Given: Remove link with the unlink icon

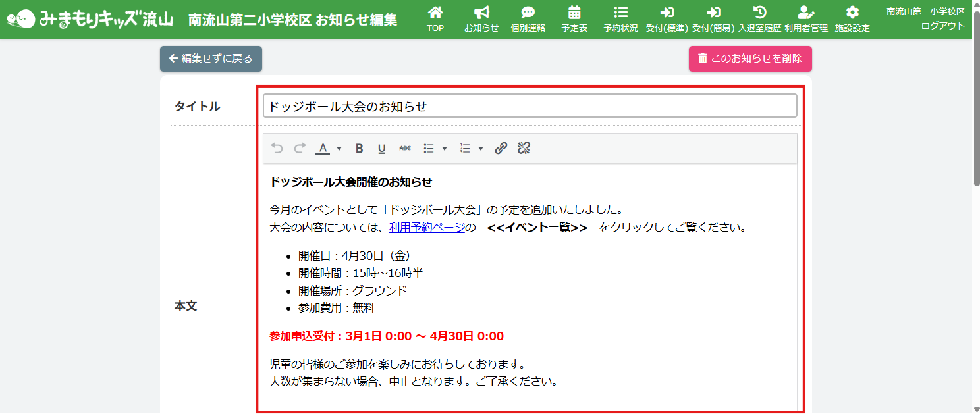Looking at the screenshot, I should click(x=524, y=149).
